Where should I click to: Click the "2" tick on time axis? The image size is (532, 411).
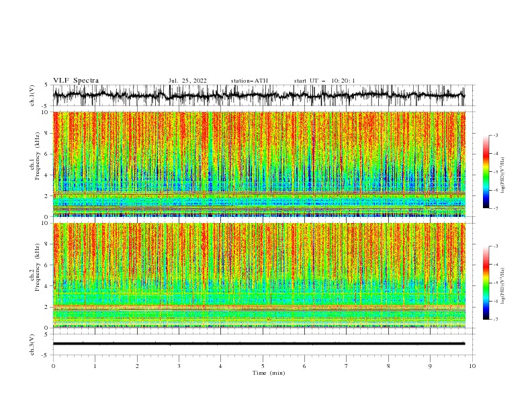coord(137,366)
